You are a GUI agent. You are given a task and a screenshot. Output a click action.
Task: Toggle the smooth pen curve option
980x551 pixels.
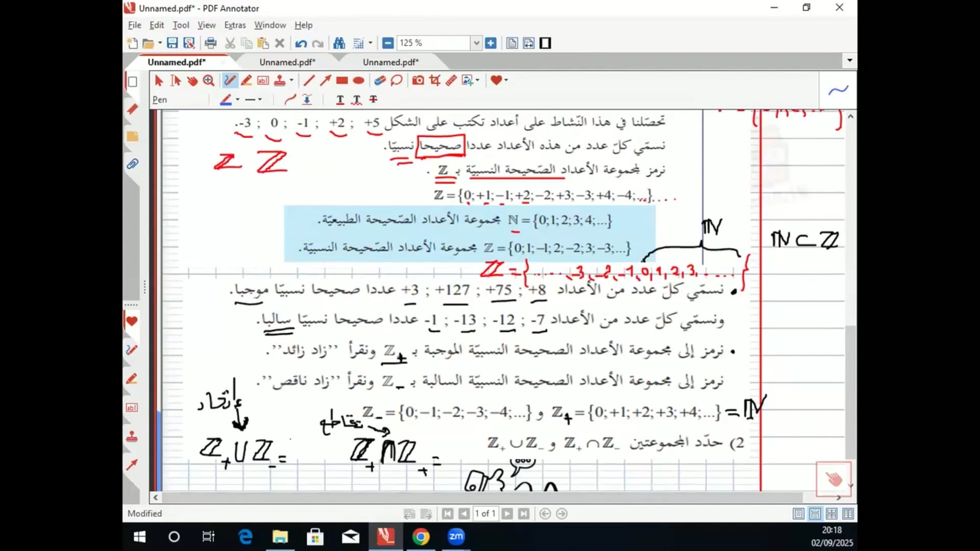[x=290, y=99]
